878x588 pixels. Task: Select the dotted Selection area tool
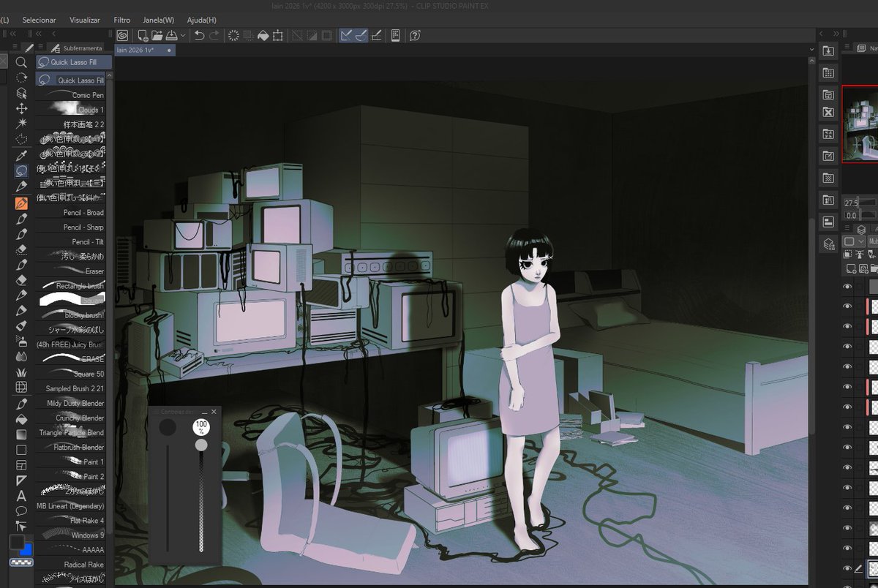click(x=21, y=139)
